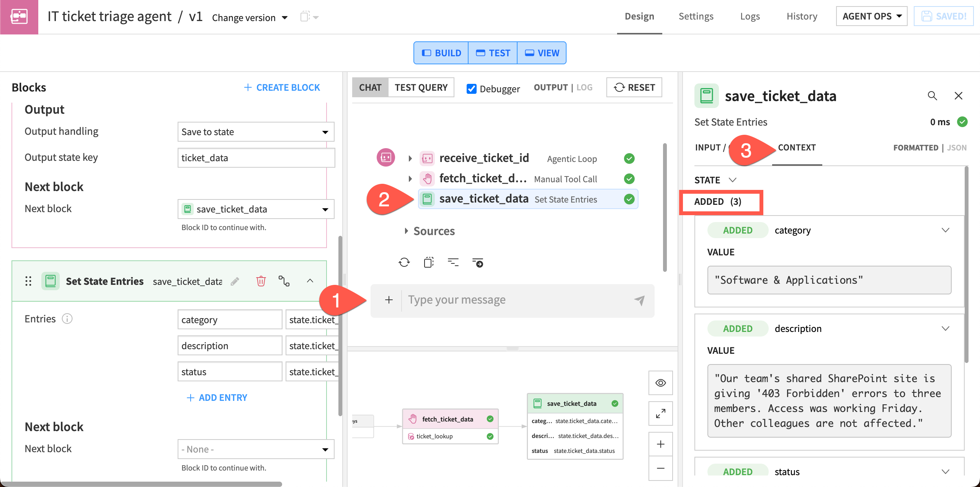The width and height of the screenshot is (980, 487).
Task: Expand the flow view to fullscreen
Action: (x=661, y=413)
